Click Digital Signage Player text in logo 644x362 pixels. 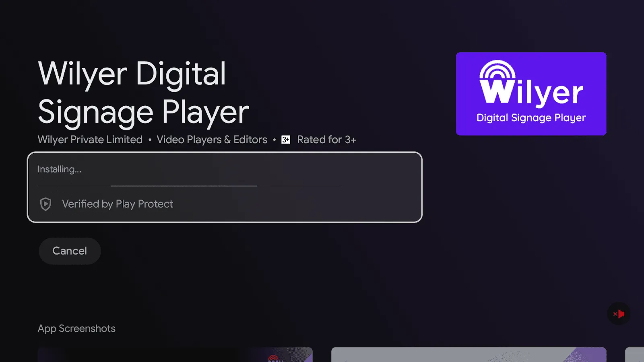tap(531, 118)
